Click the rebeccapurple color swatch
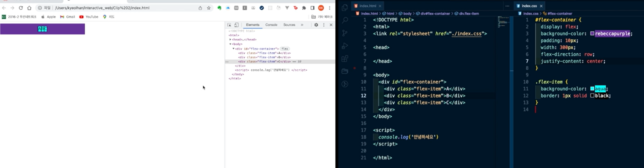644x168 pixels. click(x=592, y=33)
